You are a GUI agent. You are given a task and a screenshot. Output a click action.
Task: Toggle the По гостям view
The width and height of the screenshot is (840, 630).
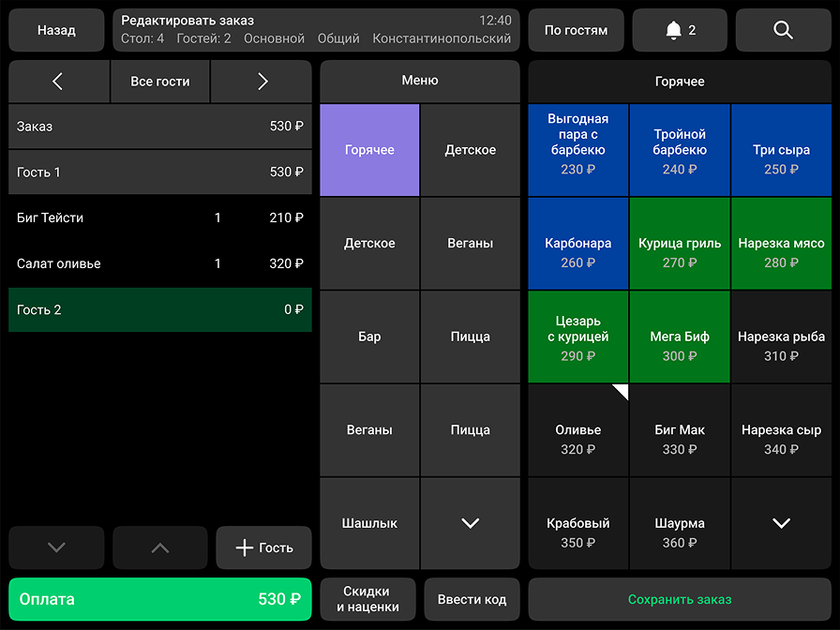576,30
